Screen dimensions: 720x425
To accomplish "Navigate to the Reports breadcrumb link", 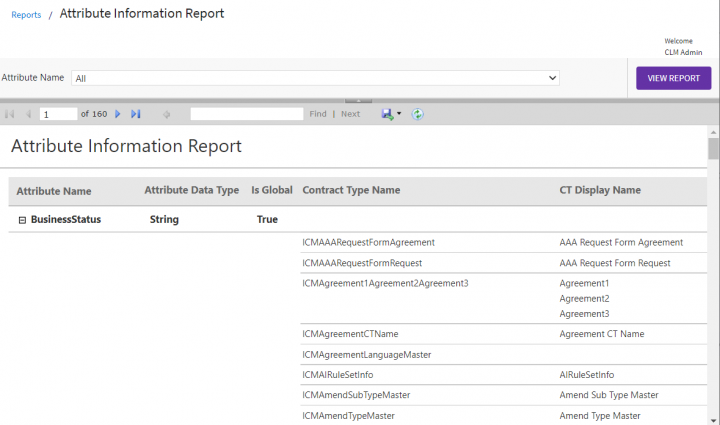I will click(x=26, y=15).
